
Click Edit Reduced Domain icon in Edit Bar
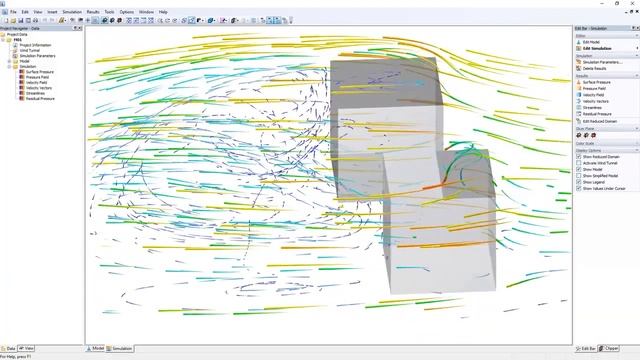[x=579, y=121]
